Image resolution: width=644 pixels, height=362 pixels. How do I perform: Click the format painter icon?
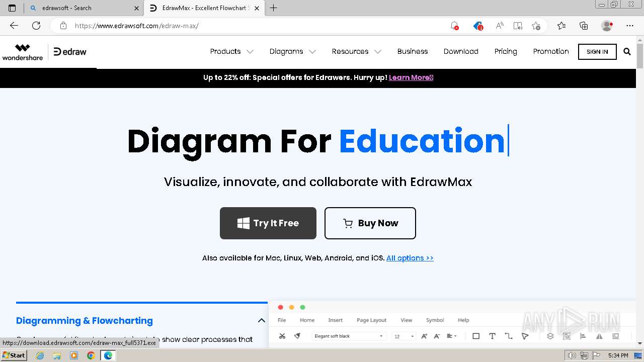[x=297, y=336]
